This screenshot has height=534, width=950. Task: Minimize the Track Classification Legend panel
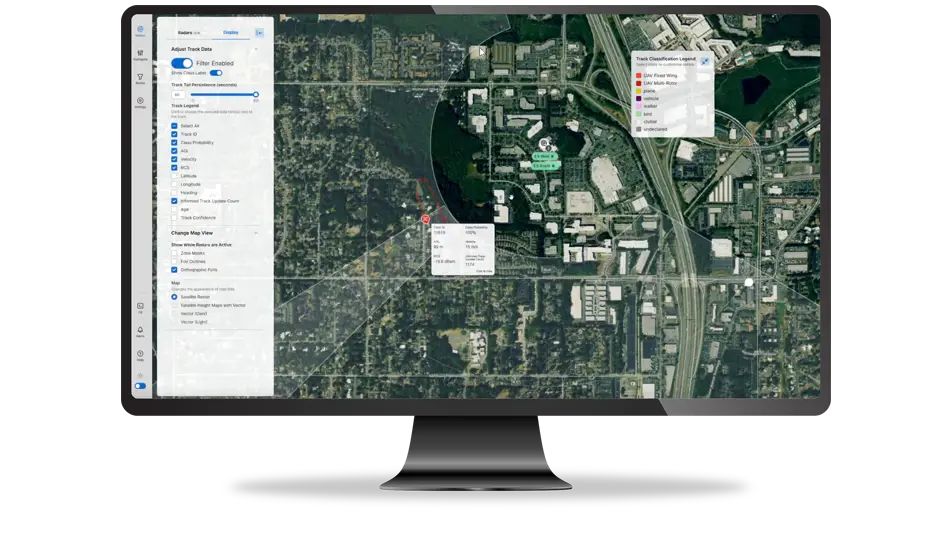pyautogui.click(x=705, y=61)
